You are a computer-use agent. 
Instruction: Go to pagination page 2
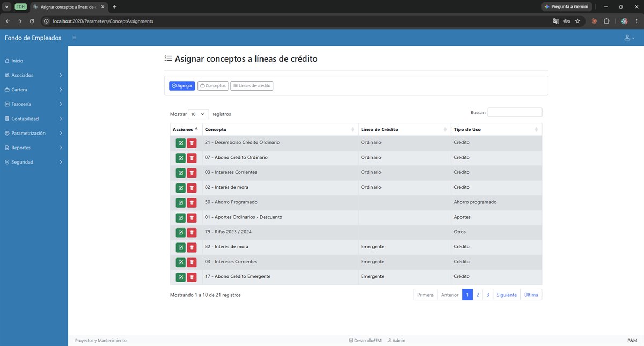[478, 295]
